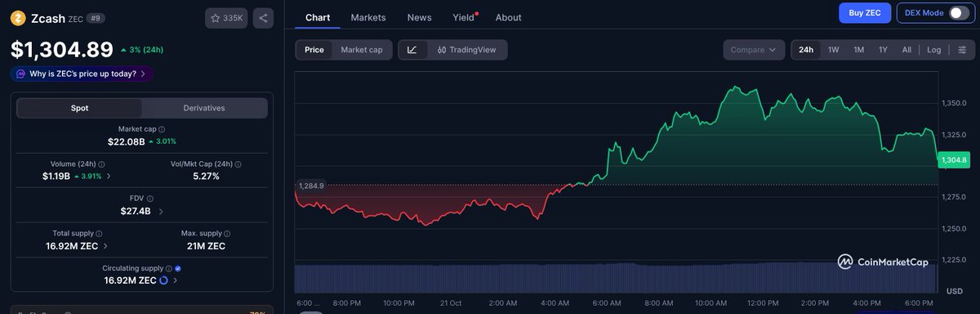This screenshot has width=980, height=314.
Task: Click Circulating supply info icon
Action: [x=169, y=268]
